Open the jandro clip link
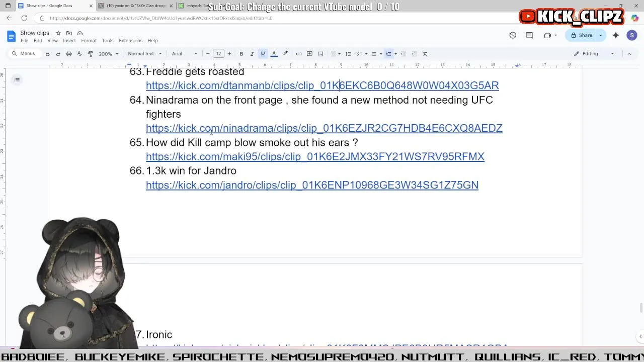The image size is (644, 362). (312, 185)
